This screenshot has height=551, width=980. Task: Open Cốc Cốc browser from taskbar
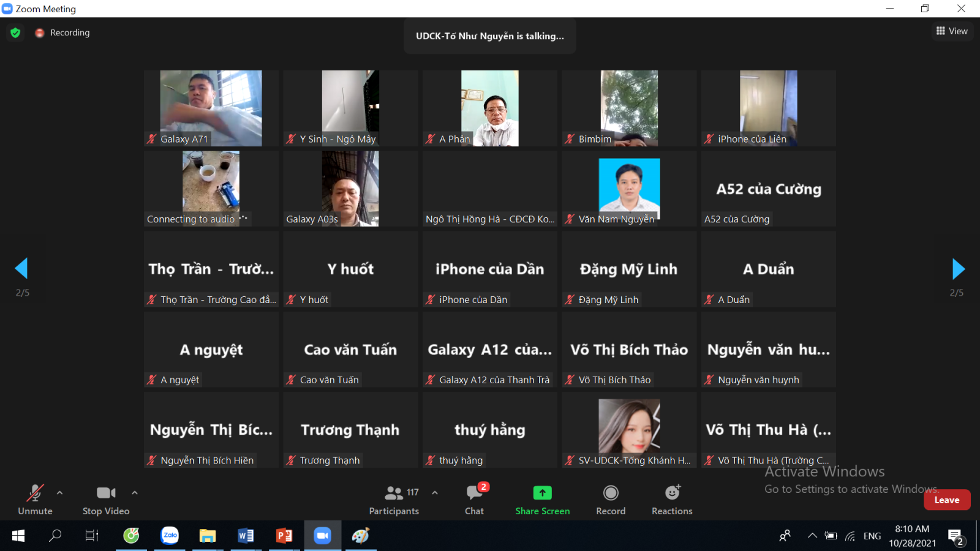pos(131,536)
